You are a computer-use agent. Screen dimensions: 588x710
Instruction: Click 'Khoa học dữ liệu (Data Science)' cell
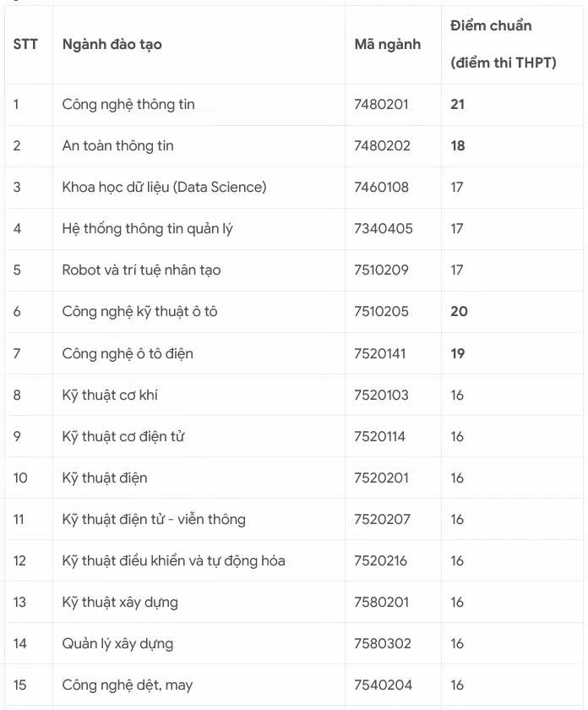(x=164, y=188)
